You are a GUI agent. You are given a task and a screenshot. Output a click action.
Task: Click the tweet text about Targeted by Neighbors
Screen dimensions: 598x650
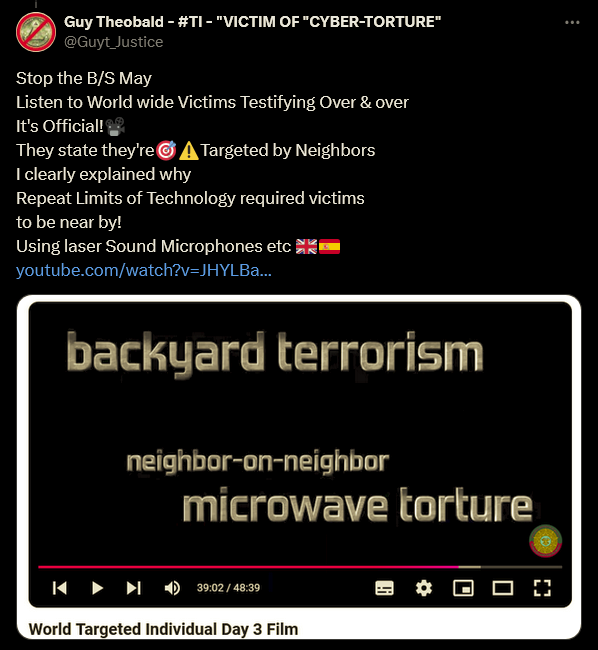195,150
